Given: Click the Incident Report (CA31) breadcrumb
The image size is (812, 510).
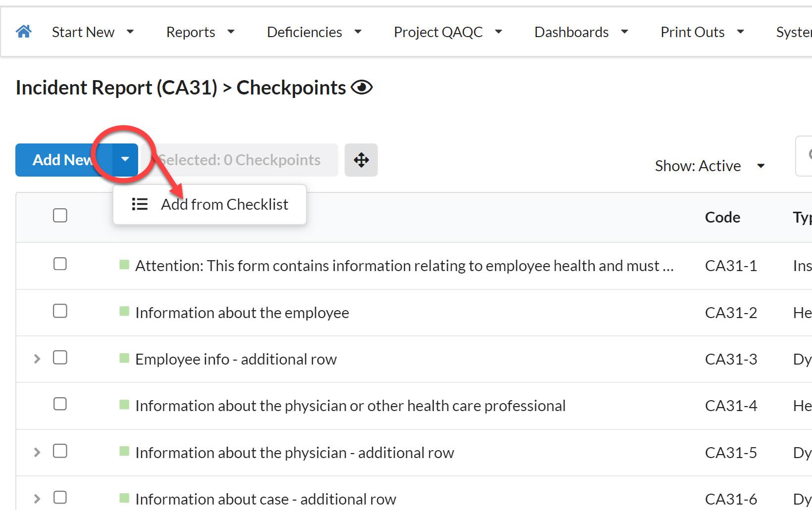Looking at the screenshot, I should pos(116,88).
